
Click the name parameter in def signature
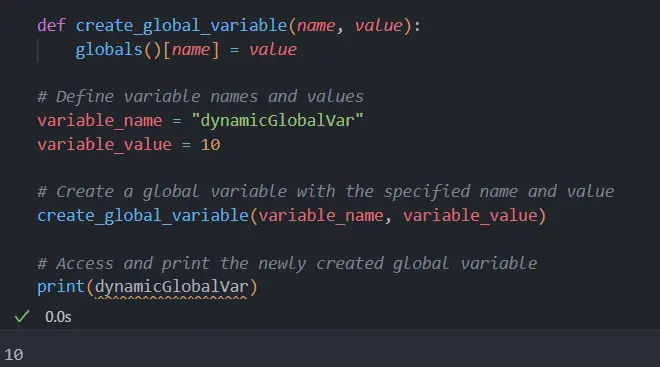pos(316,26)
